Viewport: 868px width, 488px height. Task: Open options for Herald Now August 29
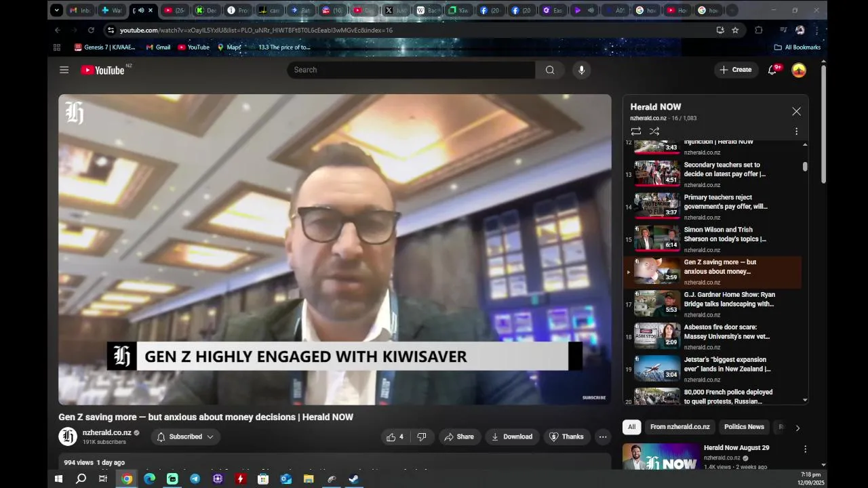click(805, 449)
